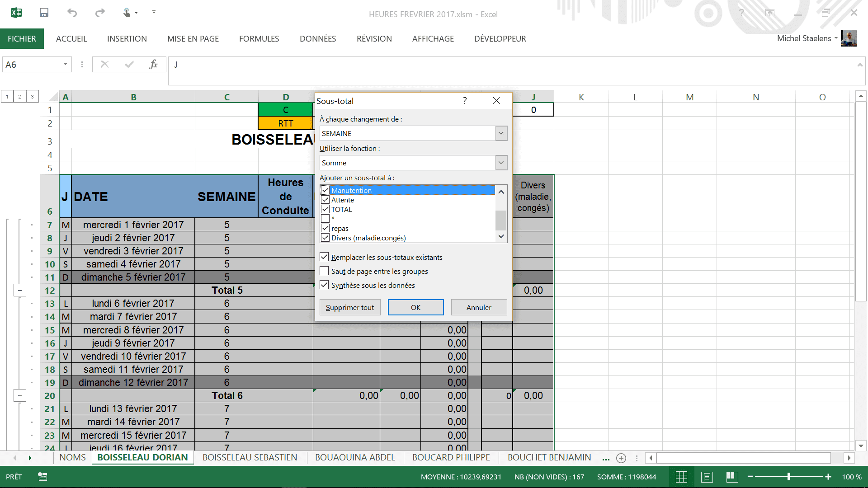The width and height of the screenshot is (868, 488).
Task: Open the SEMAINE dropdown list
Action: click(501, 133)
